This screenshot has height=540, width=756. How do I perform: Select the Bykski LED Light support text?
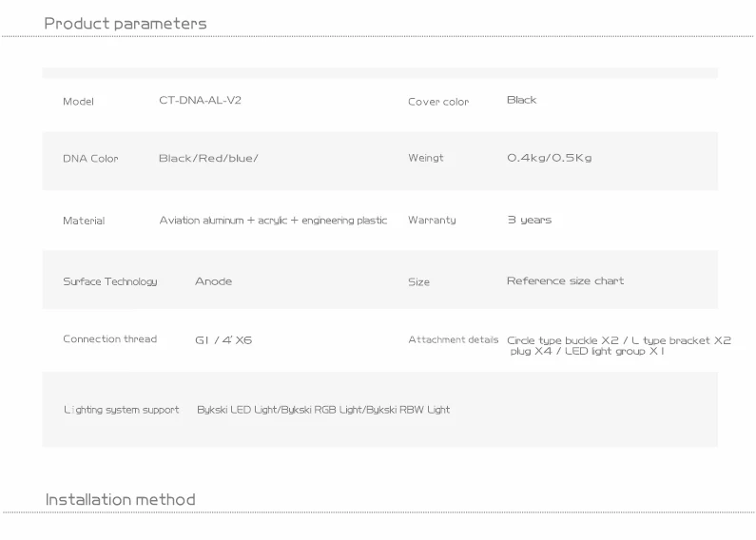(238, 410)
